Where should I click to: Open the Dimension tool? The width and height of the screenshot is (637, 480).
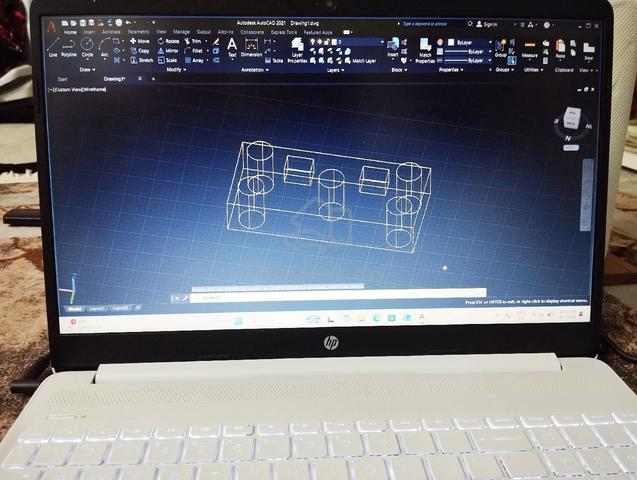(x=251, y=48)
